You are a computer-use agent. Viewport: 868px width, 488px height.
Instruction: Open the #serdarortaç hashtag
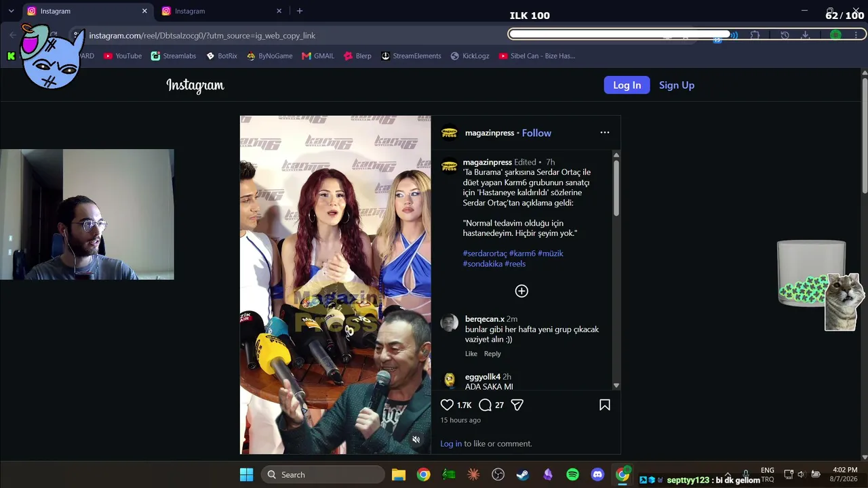[x=485, y=253]
